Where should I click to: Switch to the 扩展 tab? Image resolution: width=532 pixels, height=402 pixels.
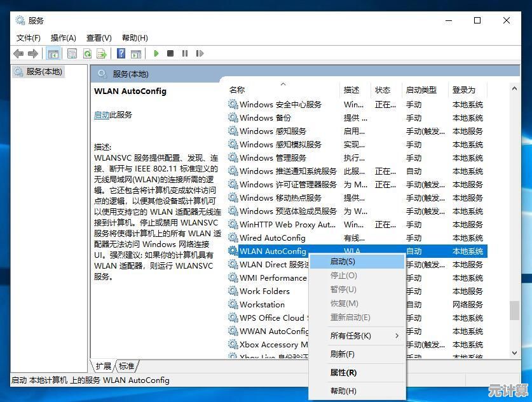103,366
